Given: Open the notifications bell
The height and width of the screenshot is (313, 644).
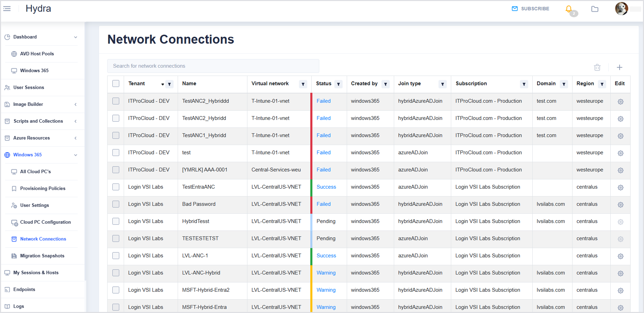Looking at the screenshot, I should (569, 9).
